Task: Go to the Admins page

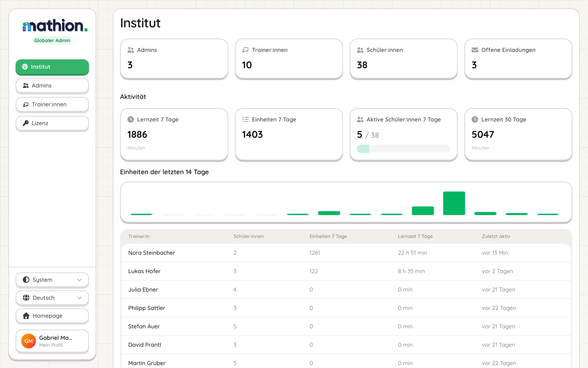Action: point(52,86)
